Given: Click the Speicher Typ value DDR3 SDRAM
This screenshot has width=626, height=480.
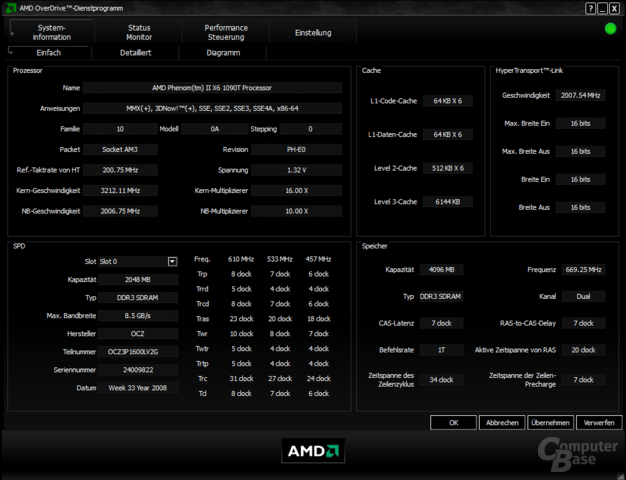Looking at the screenshot, I should click(441, 296).
